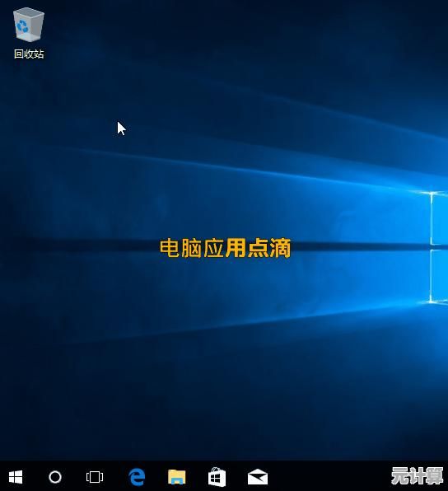Click the 回收站 label under the Recycle Bin

click(29, 54)
